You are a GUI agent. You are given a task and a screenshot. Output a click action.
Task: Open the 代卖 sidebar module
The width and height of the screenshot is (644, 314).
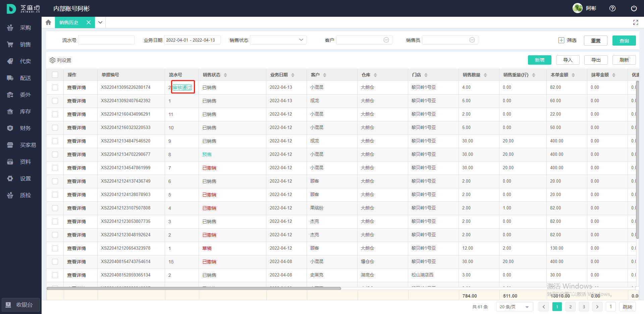click(21, 61)
